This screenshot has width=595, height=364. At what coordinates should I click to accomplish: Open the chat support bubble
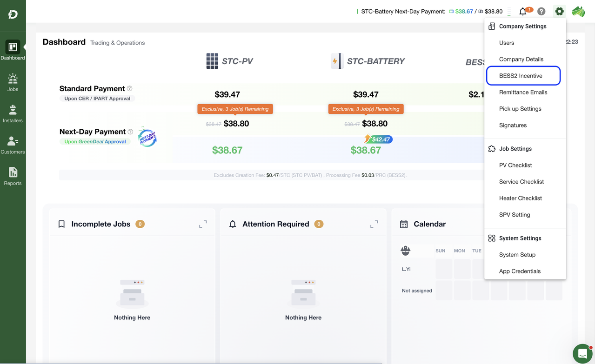tap(582, 354)
